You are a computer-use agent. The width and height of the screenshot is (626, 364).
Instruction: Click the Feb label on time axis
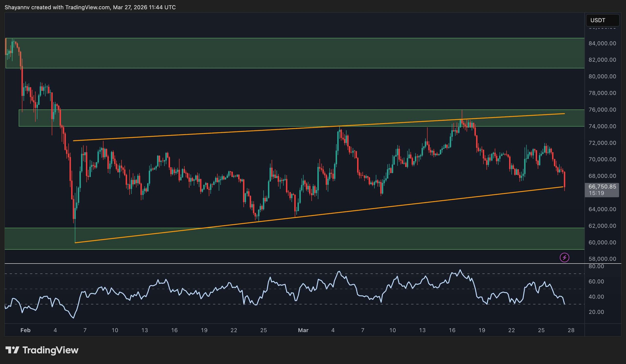coord(25,330)
